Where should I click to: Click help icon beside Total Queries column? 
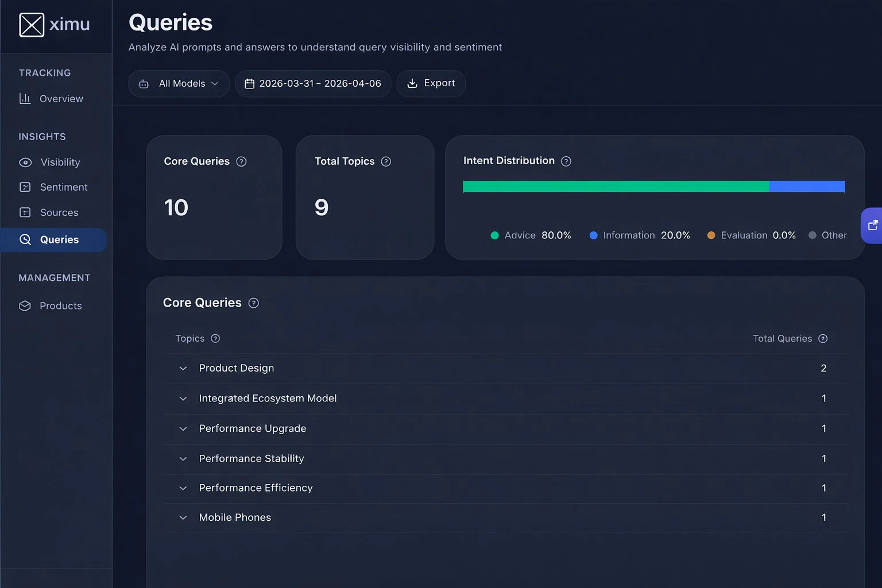pos(823,339)
